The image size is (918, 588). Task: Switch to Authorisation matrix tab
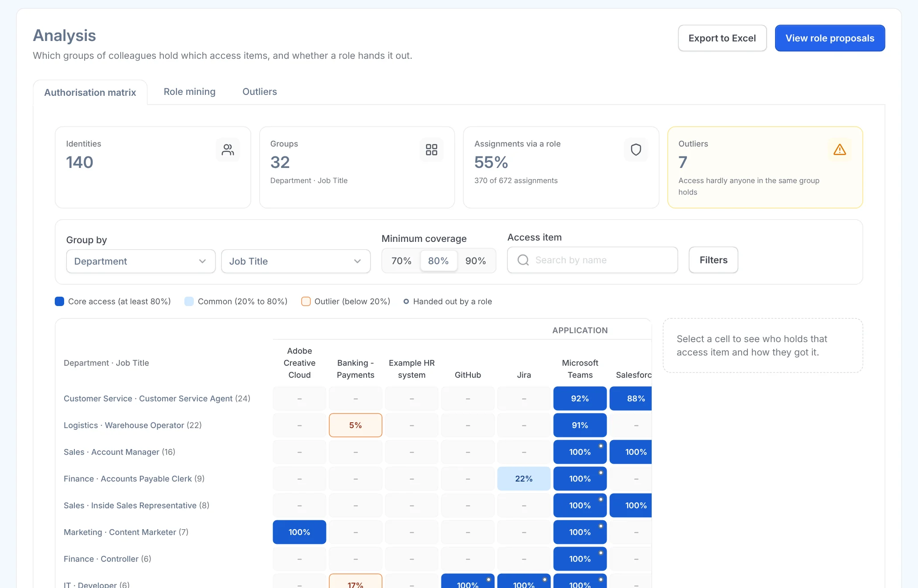point(90,92)
